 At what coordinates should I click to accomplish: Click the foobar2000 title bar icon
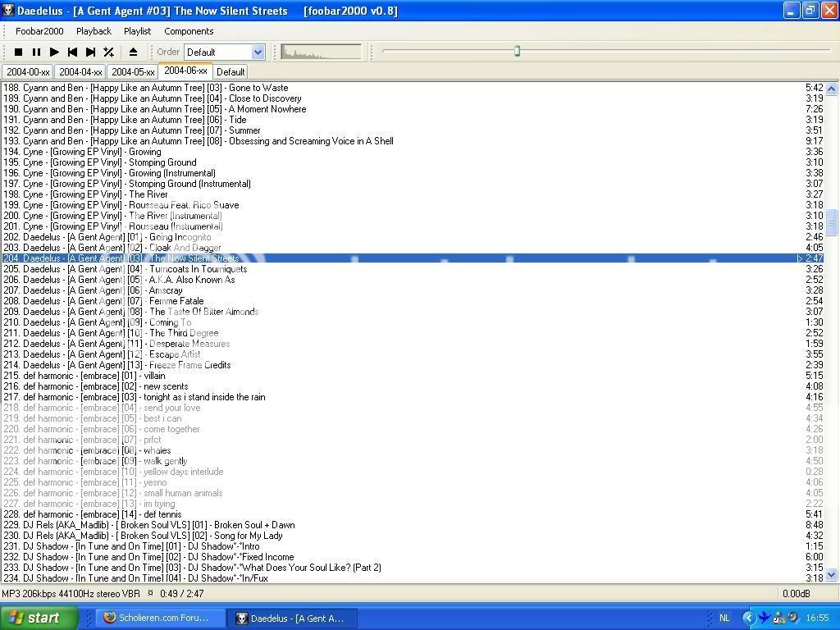click(8, 11)
